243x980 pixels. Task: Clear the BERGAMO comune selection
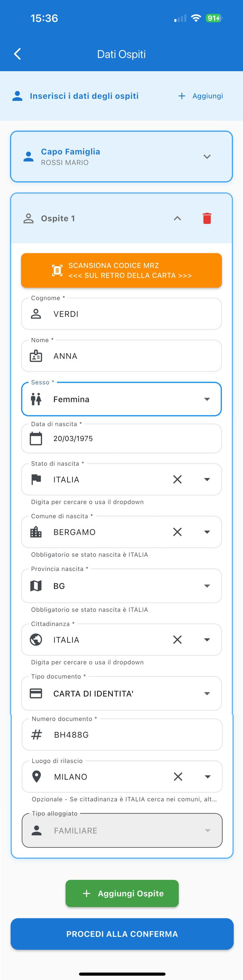click(177, 532)
